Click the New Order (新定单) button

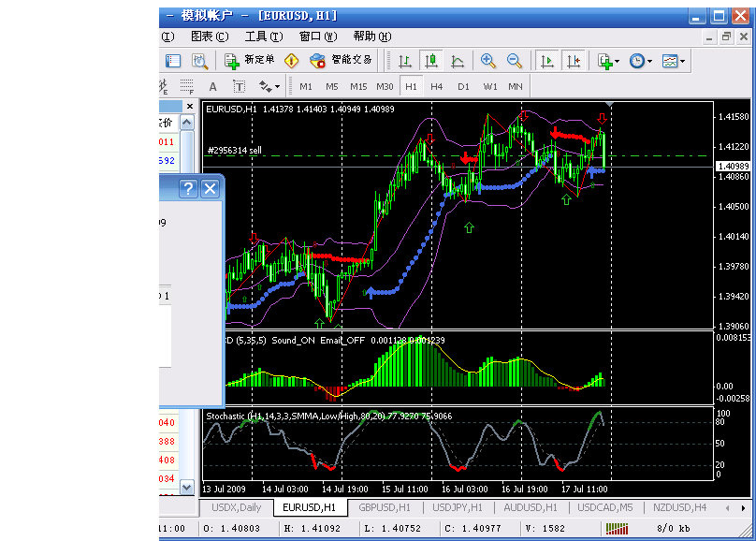[x=249, y=61]
